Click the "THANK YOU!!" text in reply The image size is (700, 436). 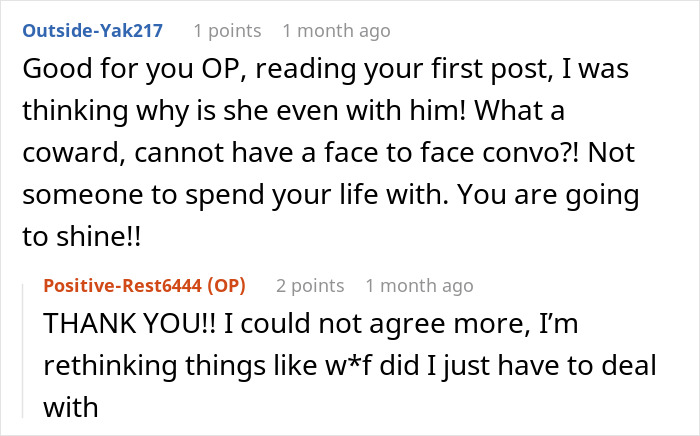coord(129,323)
